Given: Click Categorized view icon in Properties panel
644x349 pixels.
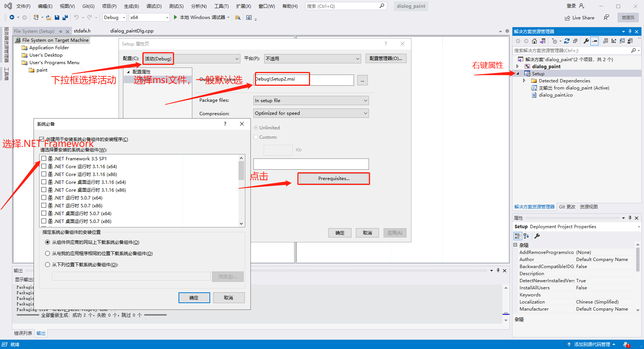Looking at the screenshot, I should pyautogui.click(x=518, y=236).
